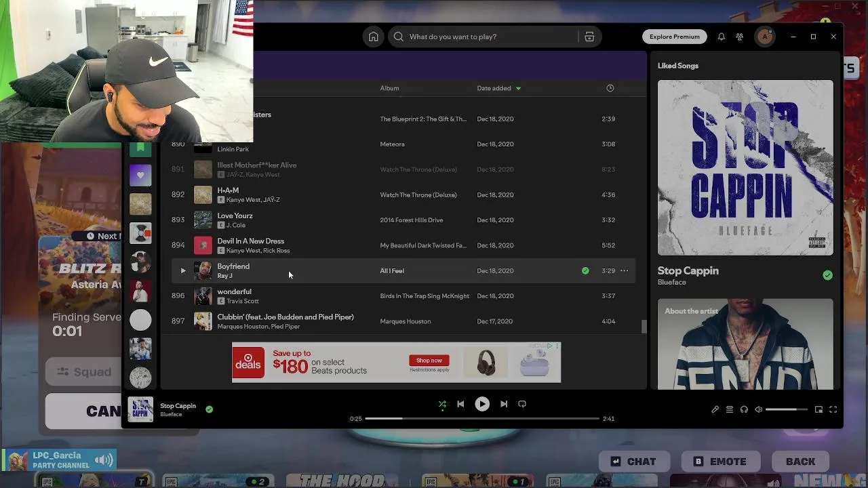Go to Spotify Home
This screenshot has height=488, width=868.
click(x=373, y=37)
